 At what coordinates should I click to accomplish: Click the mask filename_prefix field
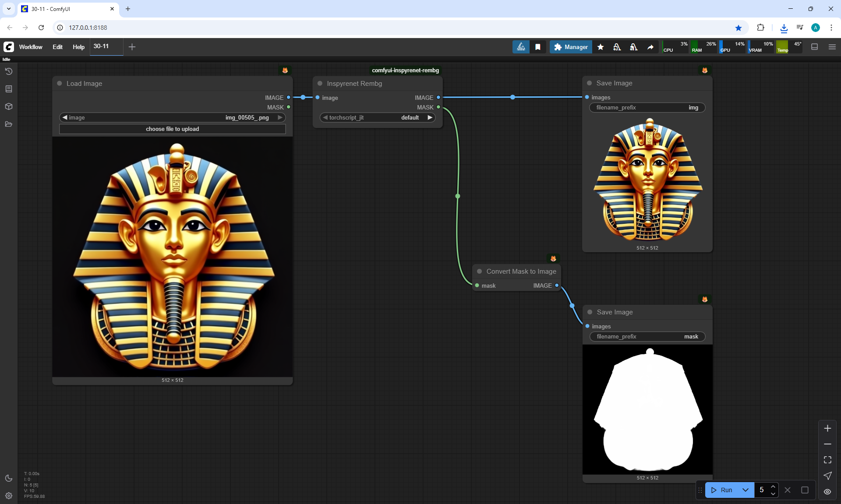click(x=647, y=336)
